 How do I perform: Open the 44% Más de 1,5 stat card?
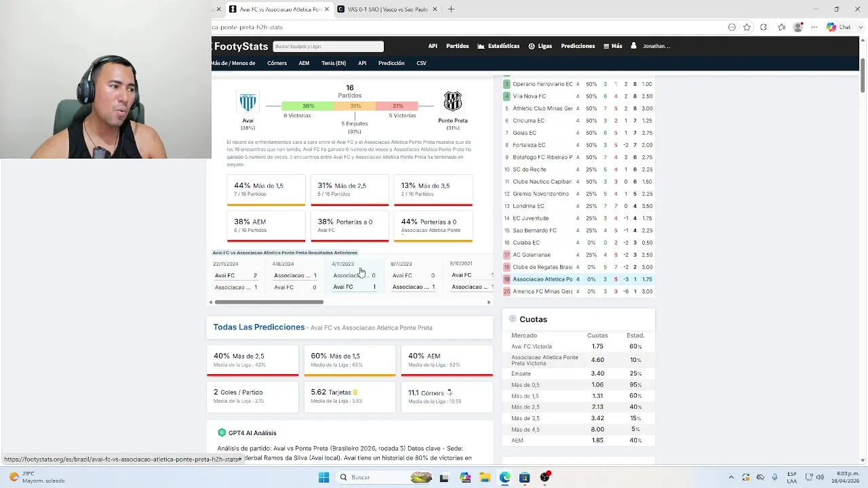(x=266, y=190)
